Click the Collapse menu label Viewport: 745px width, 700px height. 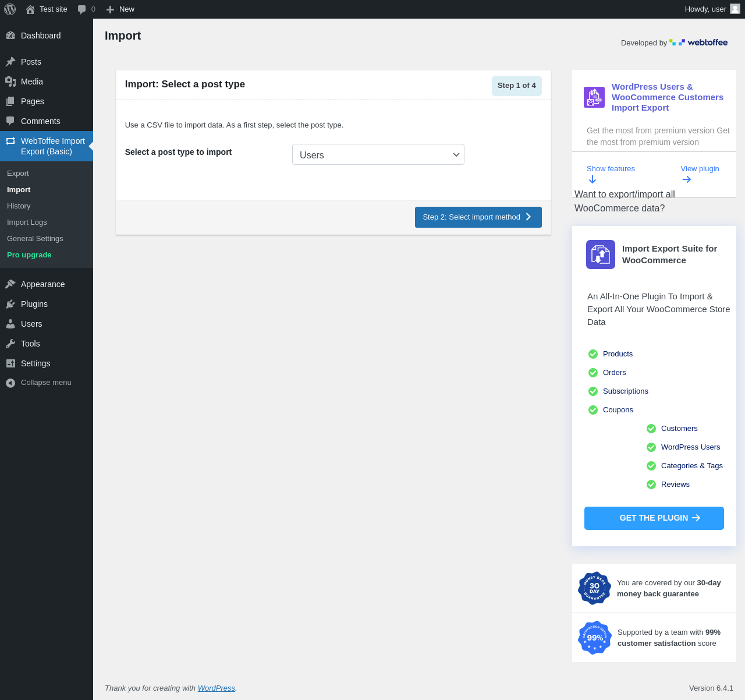46,383
